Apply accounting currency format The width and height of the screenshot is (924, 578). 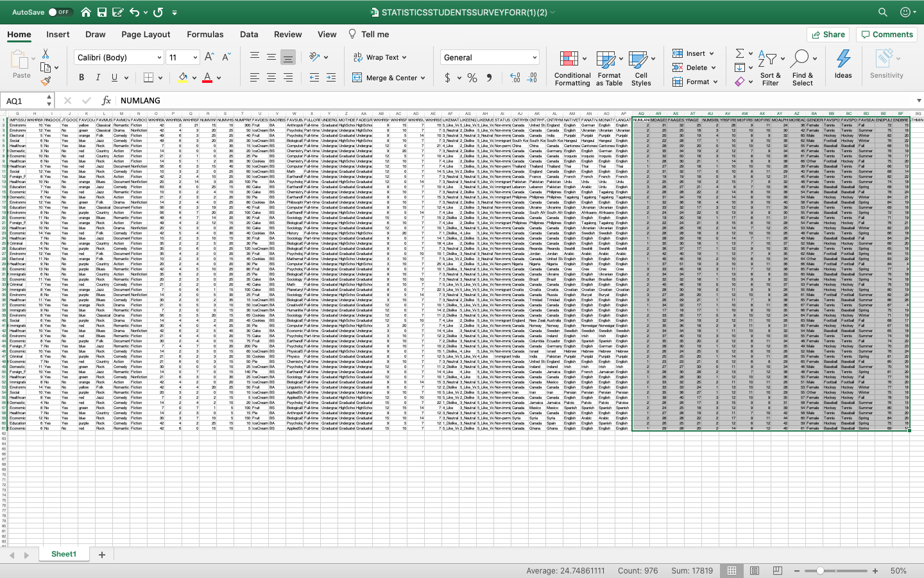tap(447, 78)
